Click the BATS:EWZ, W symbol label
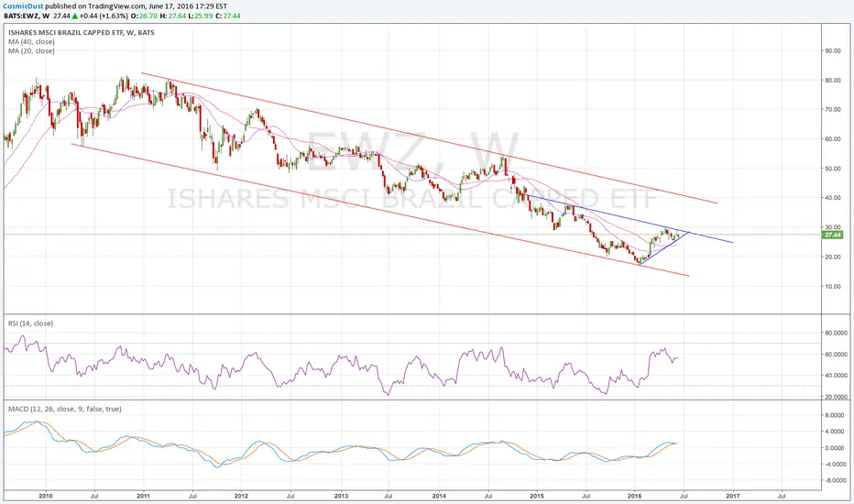This screenshot has width=854, height=504. point(27,16)
